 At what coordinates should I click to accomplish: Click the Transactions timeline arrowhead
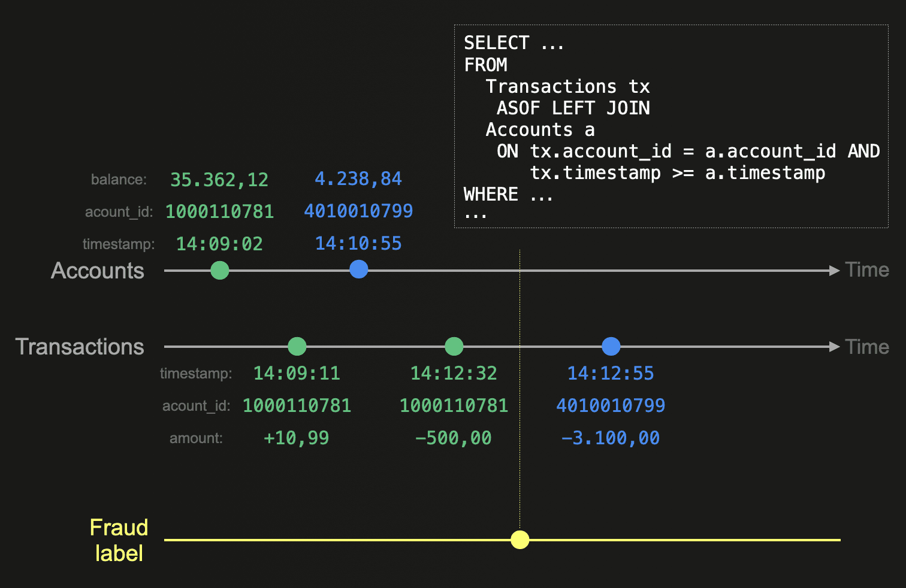point(834,347)
